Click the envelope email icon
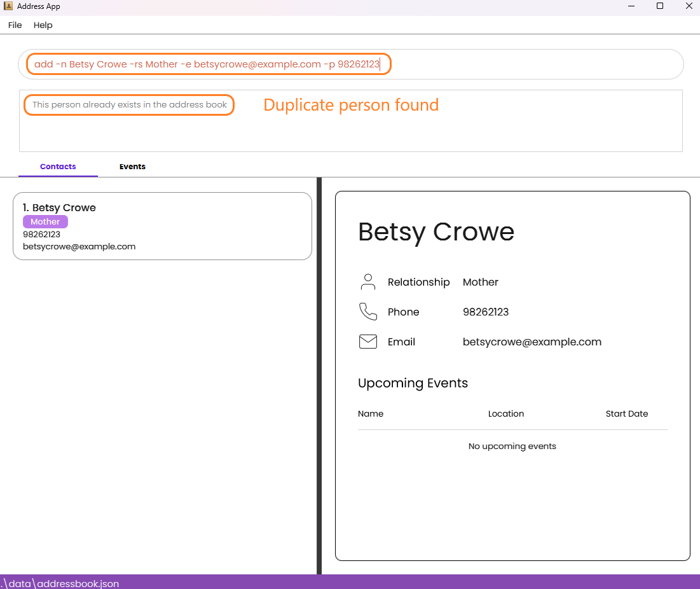 368,342
